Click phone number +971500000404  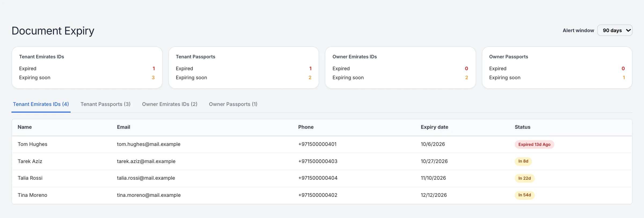coord(318,178)
